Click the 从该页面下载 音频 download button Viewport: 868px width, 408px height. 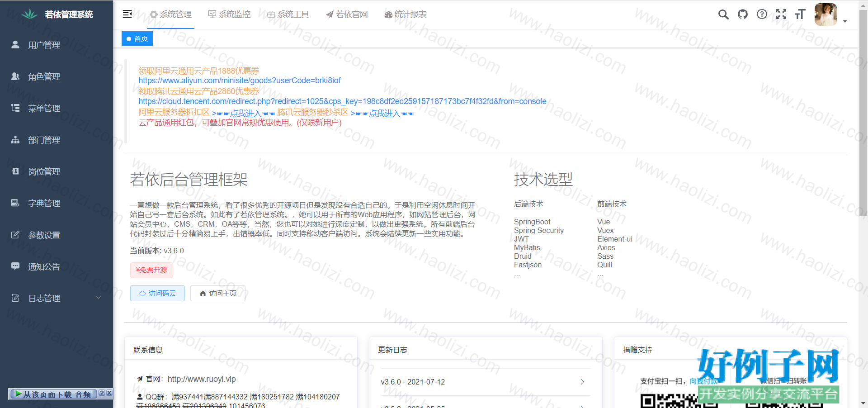[53, 394]
